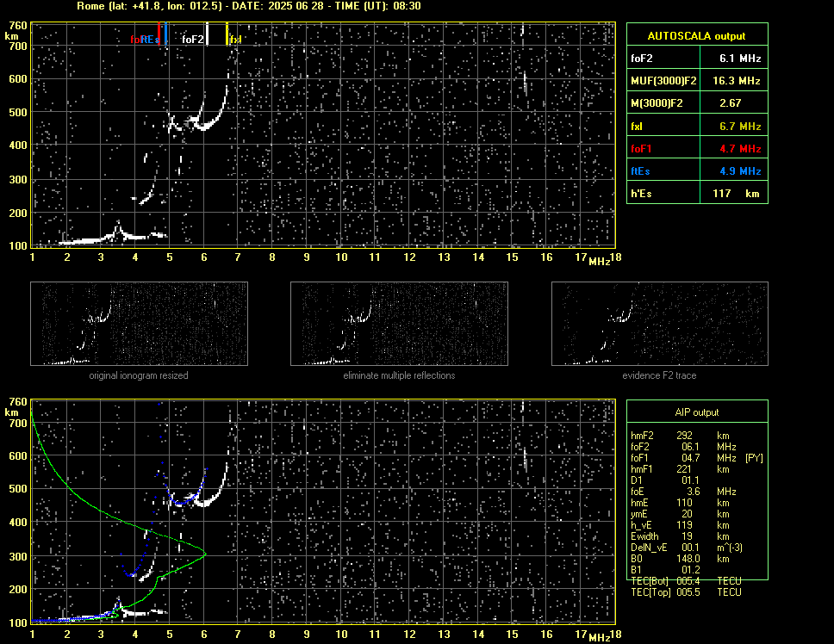Select the B0 148.0 km row
Image resolution: width=834 pixels, height=644 pixels.
680,559
